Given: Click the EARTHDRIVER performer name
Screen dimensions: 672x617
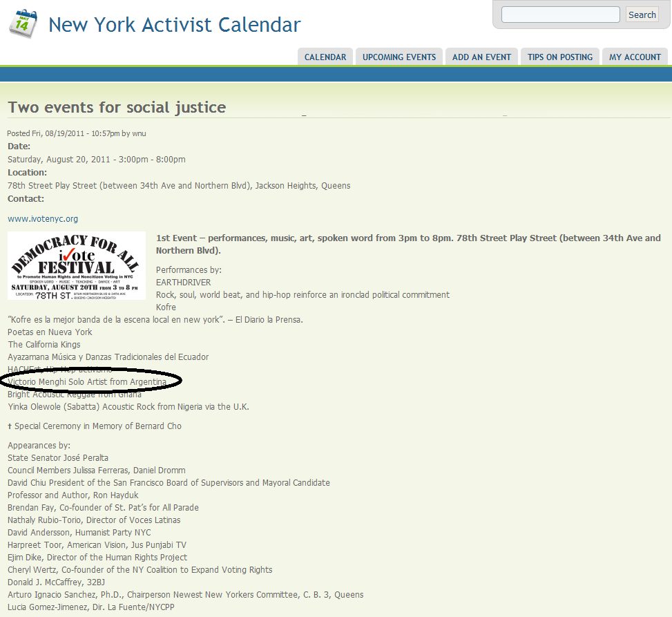Looking at the screenshot, I should point(184,282).
